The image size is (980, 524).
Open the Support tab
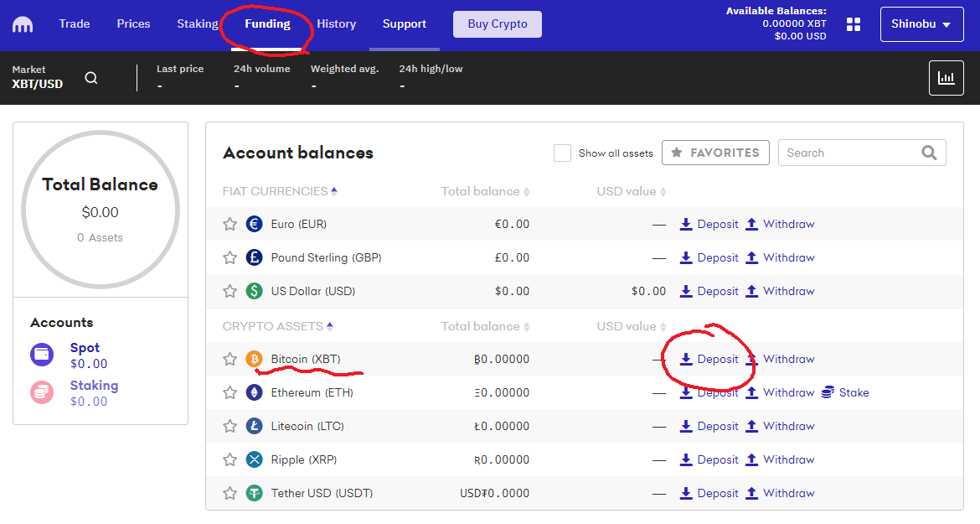pyautogui.click(x=404, y=24)
